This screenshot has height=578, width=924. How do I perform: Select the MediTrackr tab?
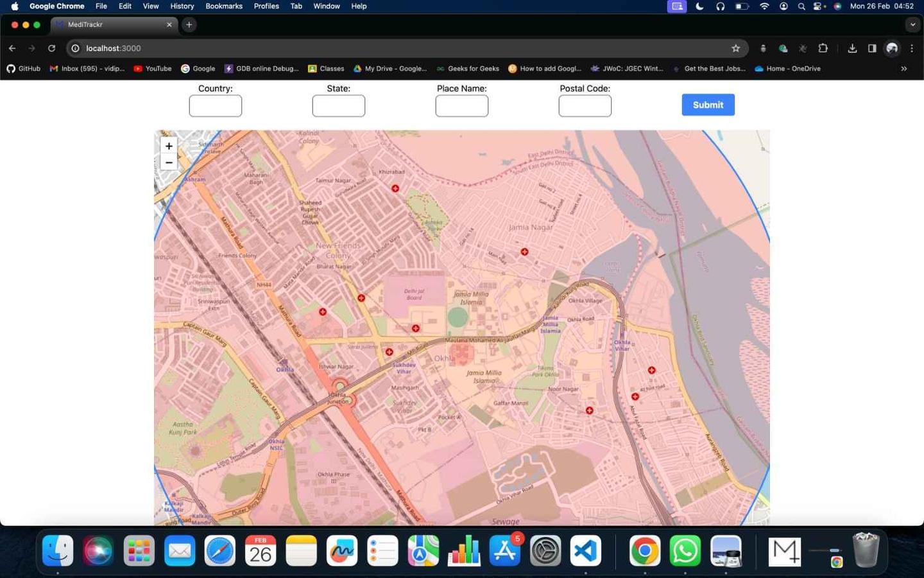114,24
